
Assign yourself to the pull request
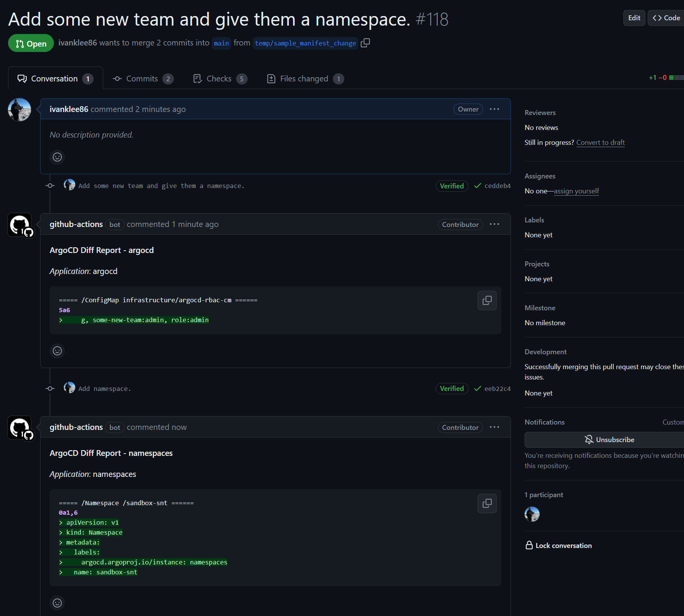click(x=576, y=191)
